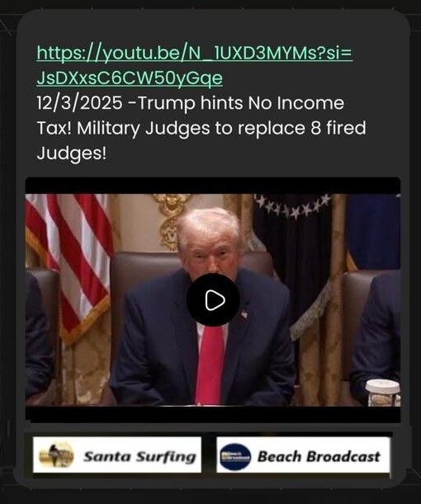Select the 12/3/2025 date in caption

click(x=79, y=103)
